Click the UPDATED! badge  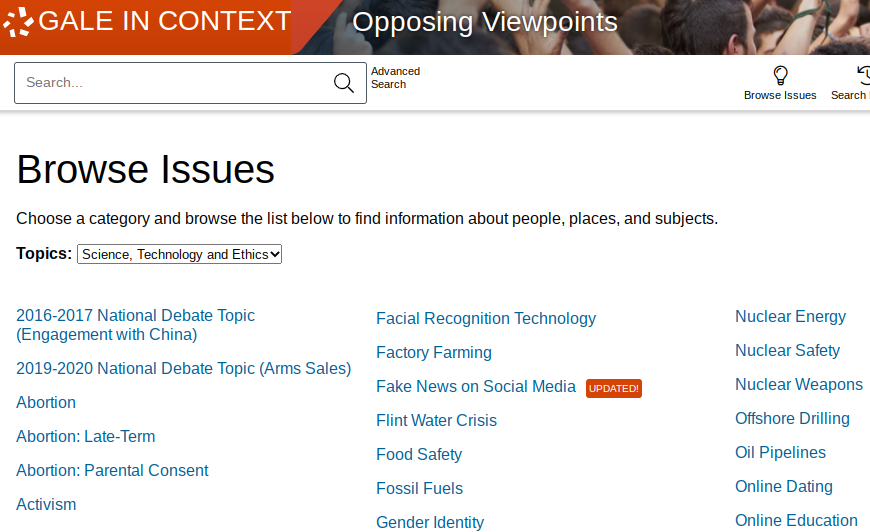coord(614,388)
